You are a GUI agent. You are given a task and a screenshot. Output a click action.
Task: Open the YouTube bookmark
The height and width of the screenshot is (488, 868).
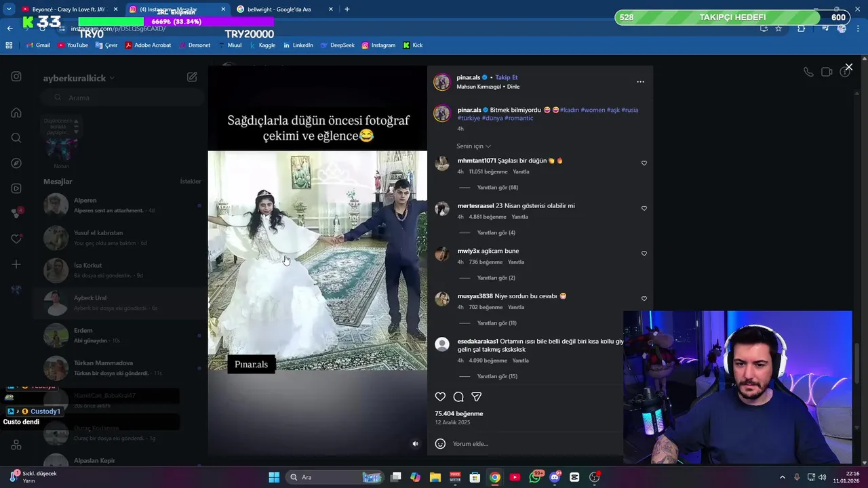pos(73,45)
